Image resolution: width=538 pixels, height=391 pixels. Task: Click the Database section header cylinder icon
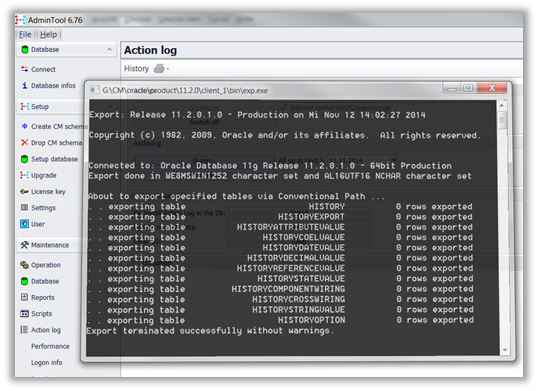click(x=24, y=49)
